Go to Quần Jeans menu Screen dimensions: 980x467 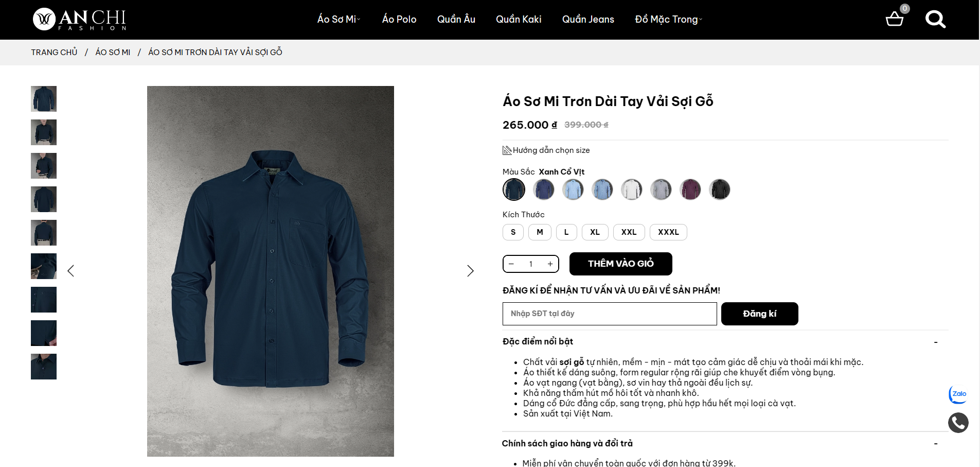(588, 20)
